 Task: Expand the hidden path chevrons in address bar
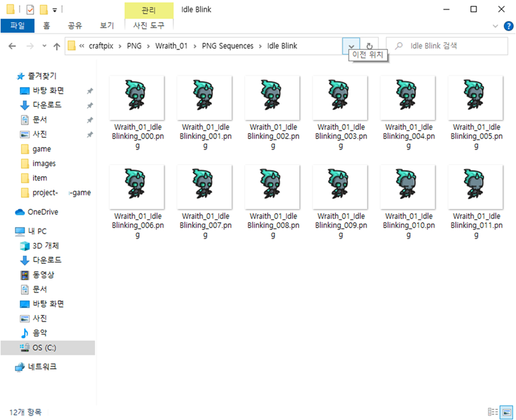[x=82, y=46]
